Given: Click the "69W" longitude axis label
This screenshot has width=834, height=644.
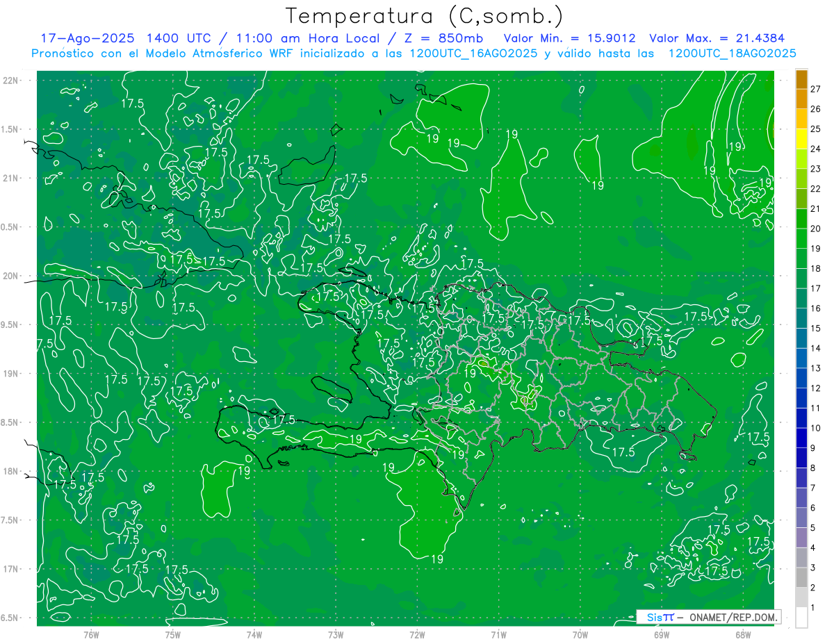Looking at the screenshot, I should (662, 635).
